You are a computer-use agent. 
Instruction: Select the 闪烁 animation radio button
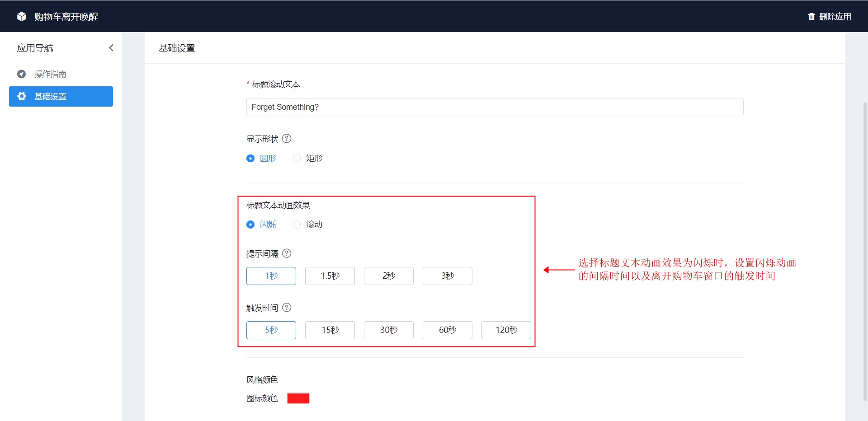250,225
